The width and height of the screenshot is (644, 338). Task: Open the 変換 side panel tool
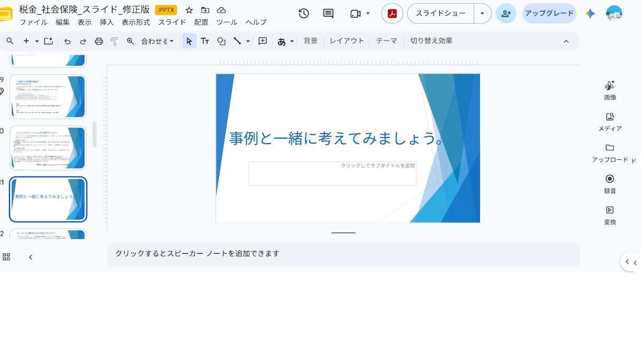610,215
